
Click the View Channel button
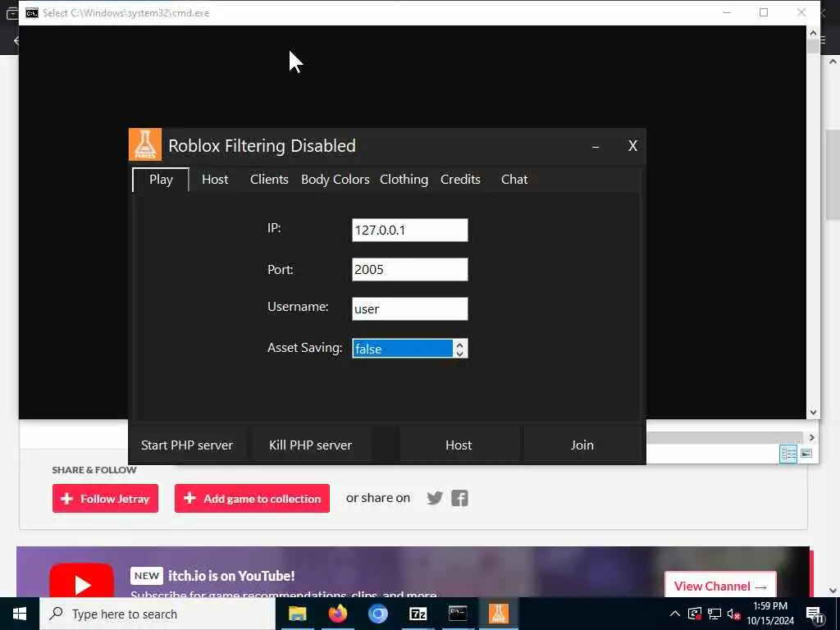point(720,586)
